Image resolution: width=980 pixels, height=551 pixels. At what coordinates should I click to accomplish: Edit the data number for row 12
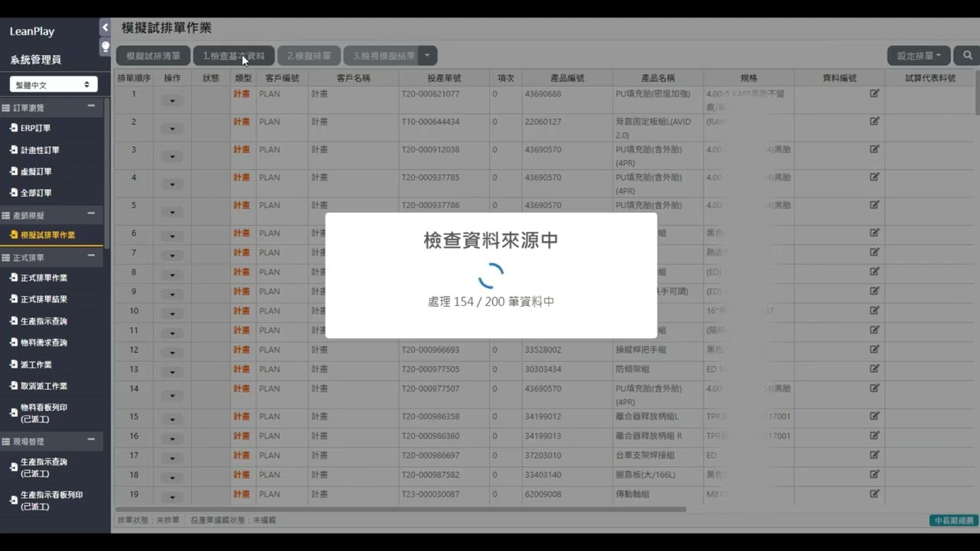click(874, 350)
